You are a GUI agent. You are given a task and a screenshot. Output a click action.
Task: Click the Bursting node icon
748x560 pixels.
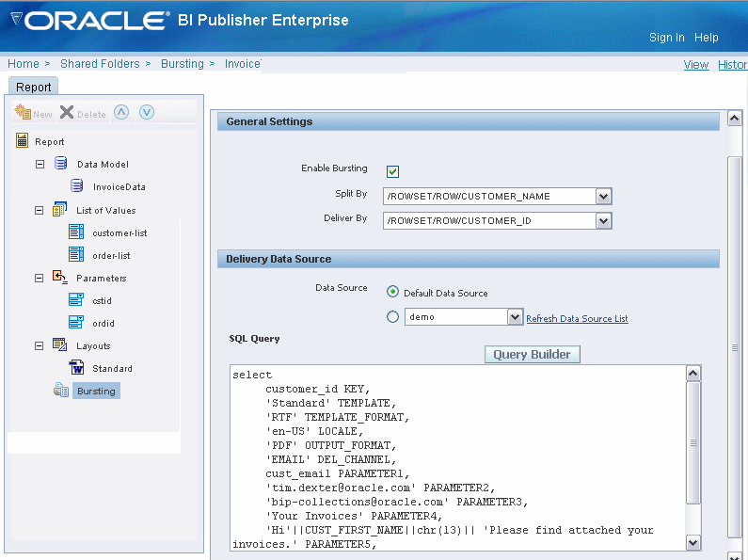click(61, 390)
